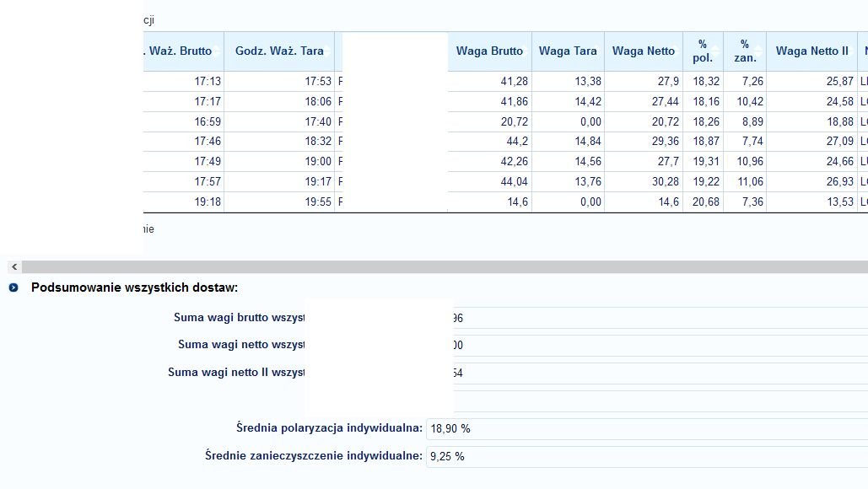
Task: Sort by Waga Brutto column header
Action: pyautogui.click(x=489, y=51)
